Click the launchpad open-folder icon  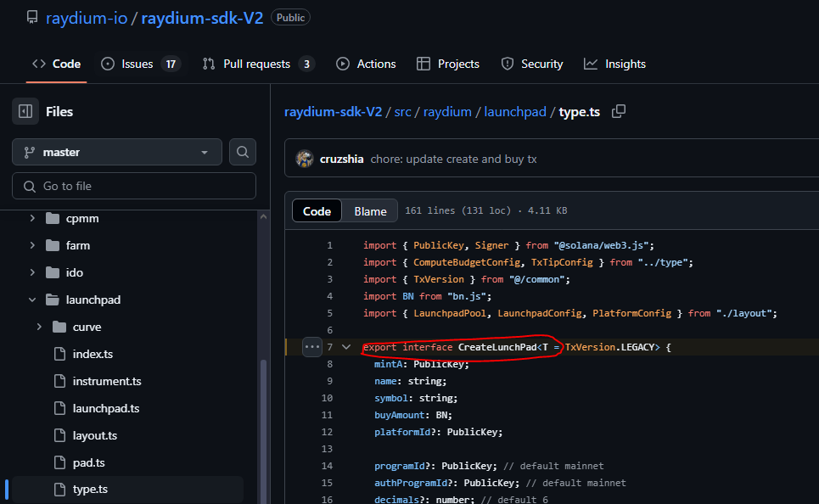point(53,300)
